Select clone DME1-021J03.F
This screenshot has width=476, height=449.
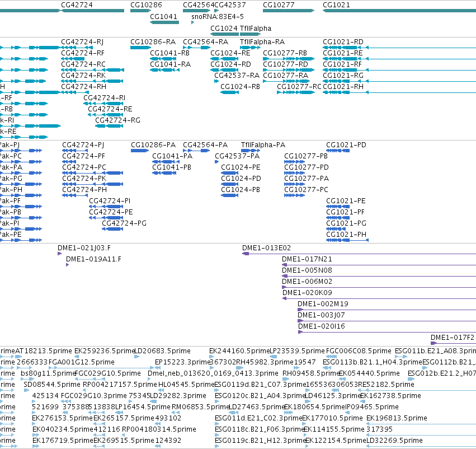(84, 248)
